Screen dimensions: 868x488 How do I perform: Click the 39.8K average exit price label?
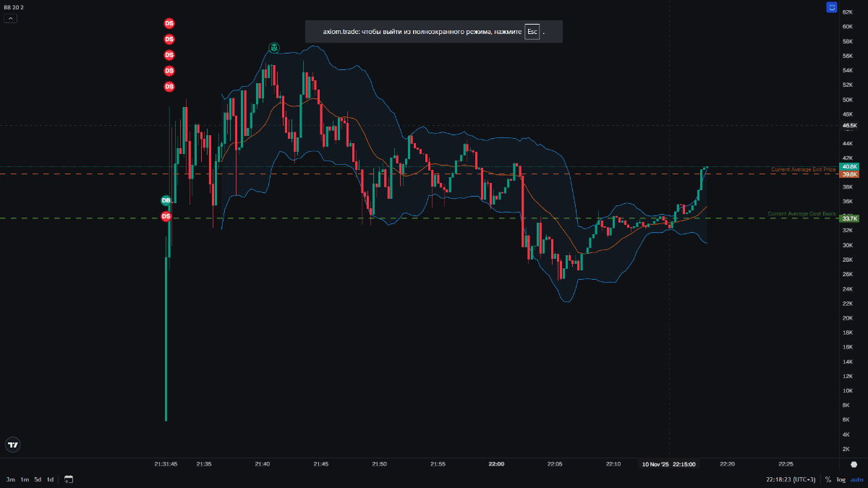pos(850,174)
